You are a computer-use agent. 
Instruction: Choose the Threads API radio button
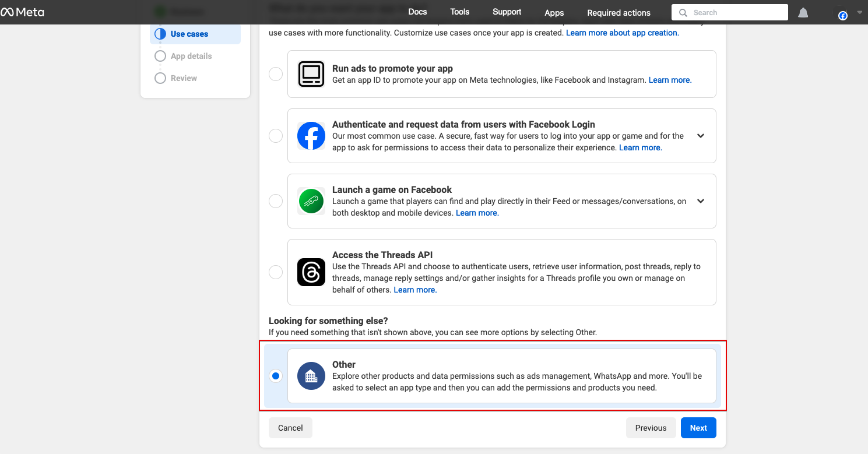click(276, 272)
